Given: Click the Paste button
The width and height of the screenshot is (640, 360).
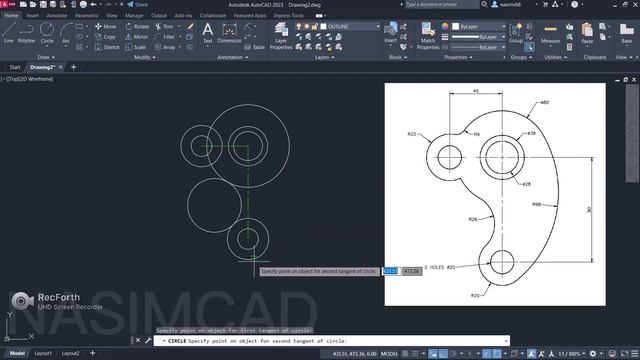Looking at the screenshot, I should click(587, 33).
